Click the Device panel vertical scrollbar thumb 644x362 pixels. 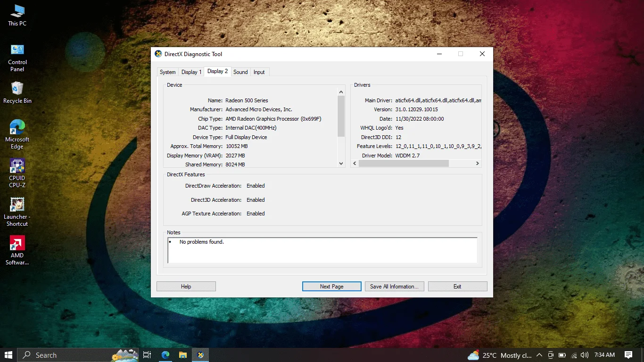coord(341,116)
